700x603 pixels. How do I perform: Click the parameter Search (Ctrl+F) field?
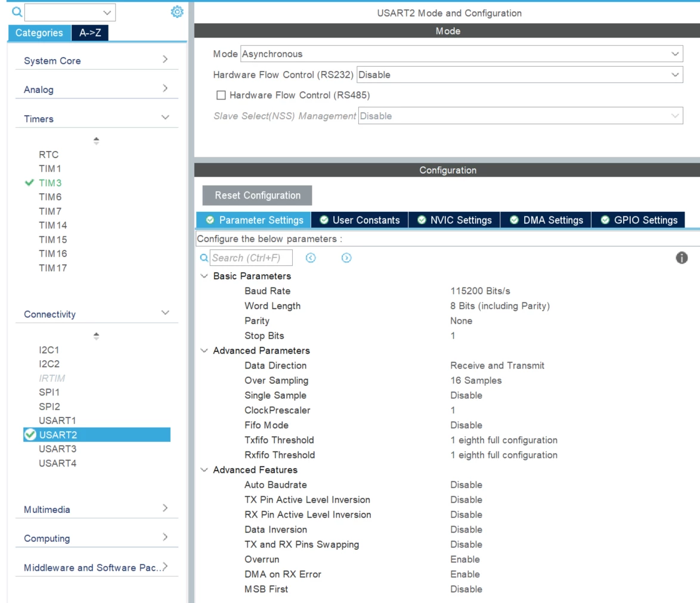[251, 258]
